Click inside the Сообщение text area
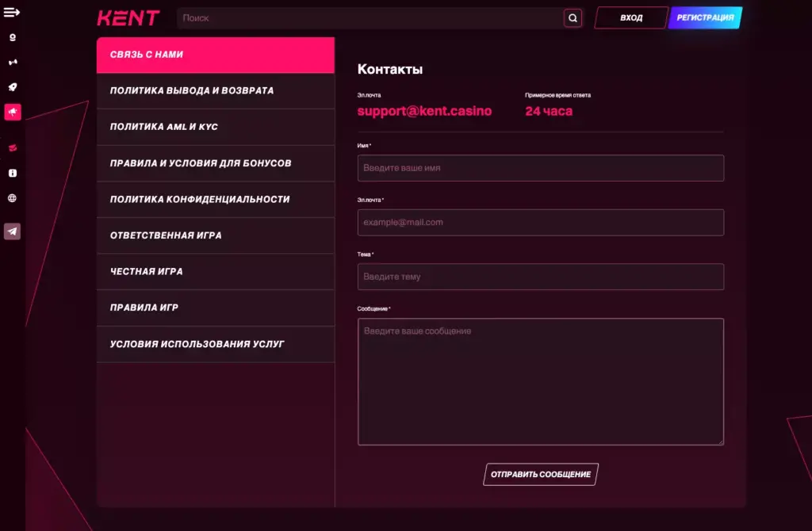 [x=540, y=380]
